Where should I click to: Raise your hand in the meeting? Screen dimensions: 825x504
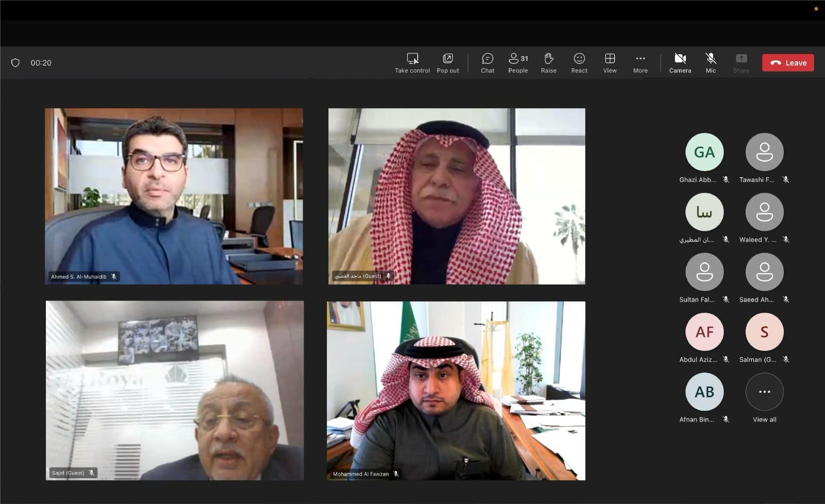point(549,59)
